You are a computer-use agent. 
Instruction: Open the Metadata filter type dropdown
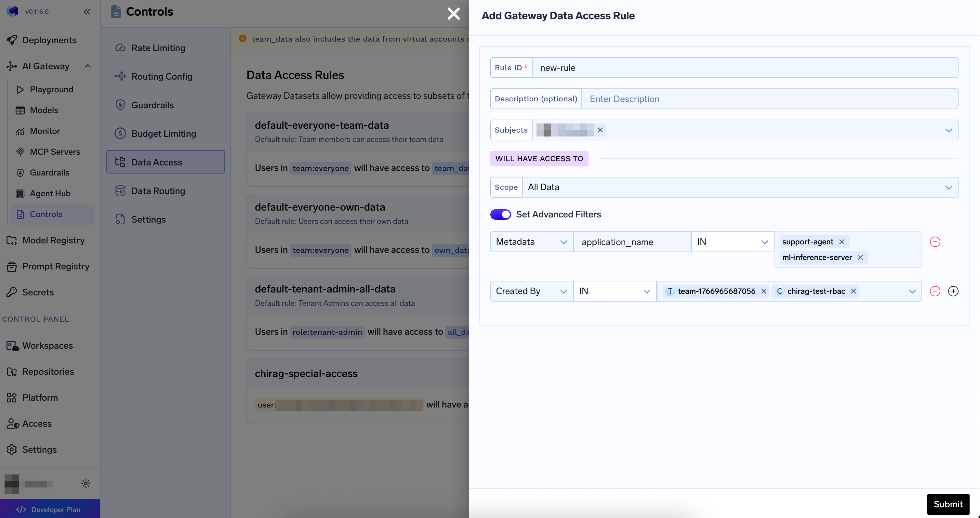click(x=532, y=242)
